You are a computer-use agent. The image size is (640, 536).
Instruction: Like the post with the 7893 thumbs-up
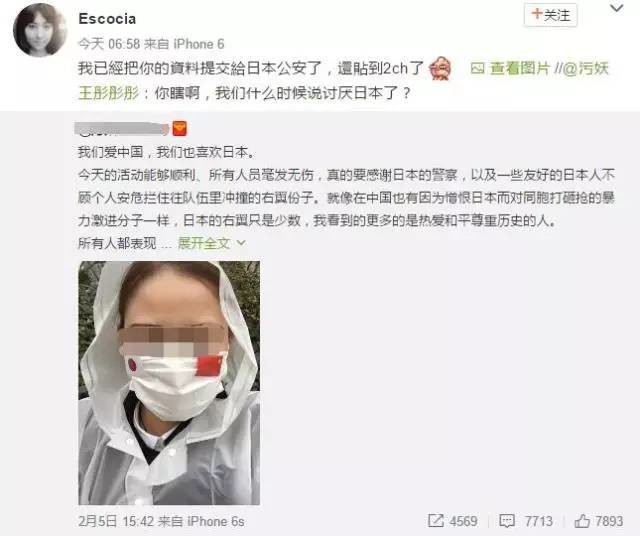(582, 520)
